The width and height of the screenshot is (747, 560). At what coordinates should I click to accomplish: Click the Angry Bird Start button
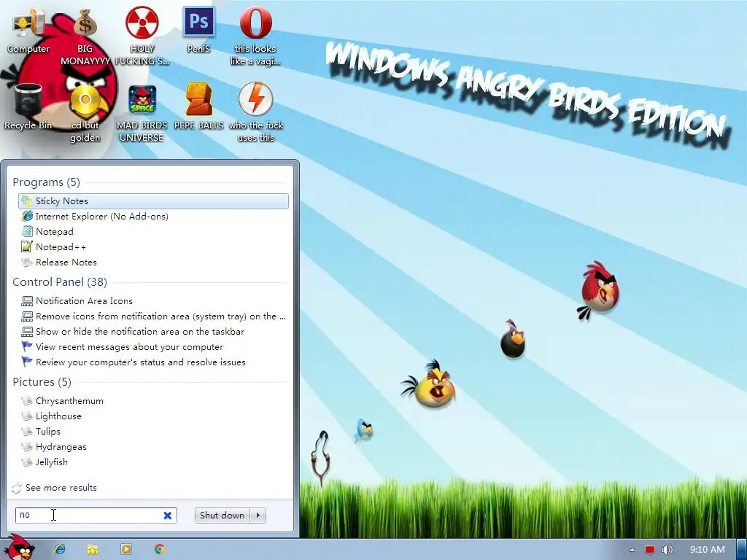[x=19, y=548]
